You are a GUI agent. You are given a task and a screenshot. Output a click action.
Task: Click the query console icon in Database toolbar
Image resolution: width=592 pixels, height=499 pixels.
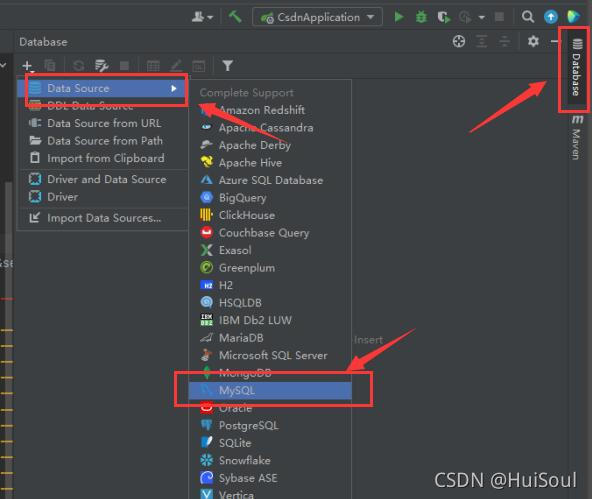click(199, 66)
